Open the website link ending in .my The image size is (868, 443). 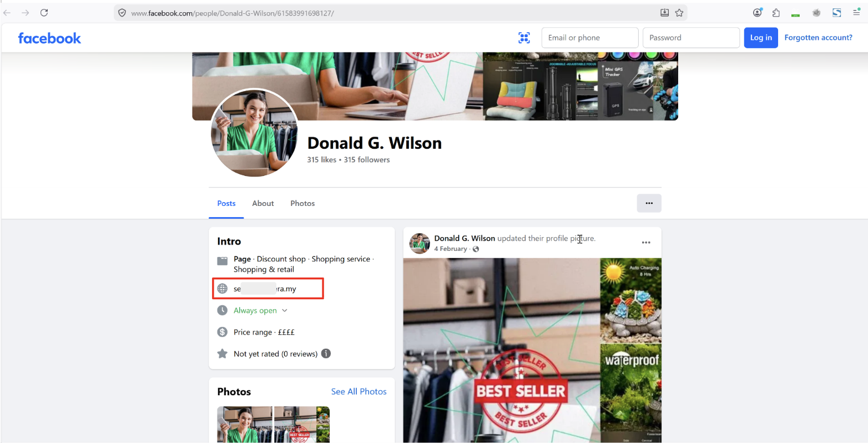[265, 289]
